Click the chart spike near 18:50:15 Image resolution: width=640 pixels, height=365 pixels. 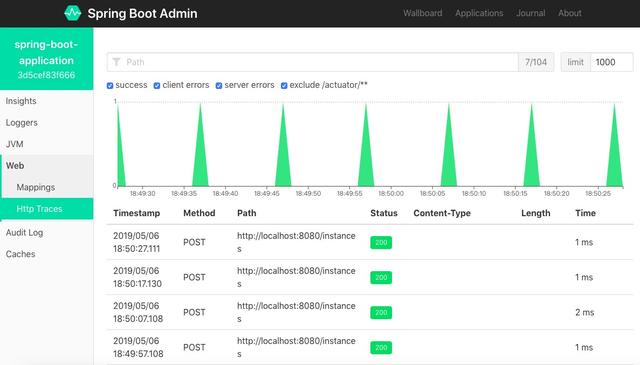pyautogui.click(x=532, y=155)
